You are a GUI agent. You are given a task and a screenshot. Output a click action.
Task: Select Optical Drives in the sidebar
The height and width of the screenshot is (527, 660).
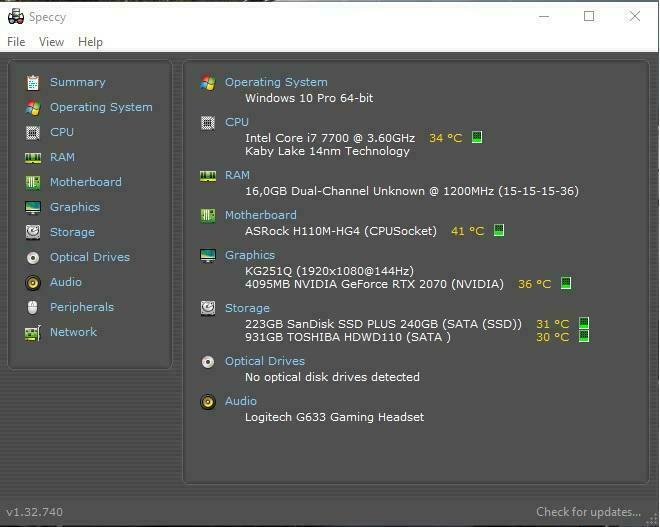click(90, 257)
